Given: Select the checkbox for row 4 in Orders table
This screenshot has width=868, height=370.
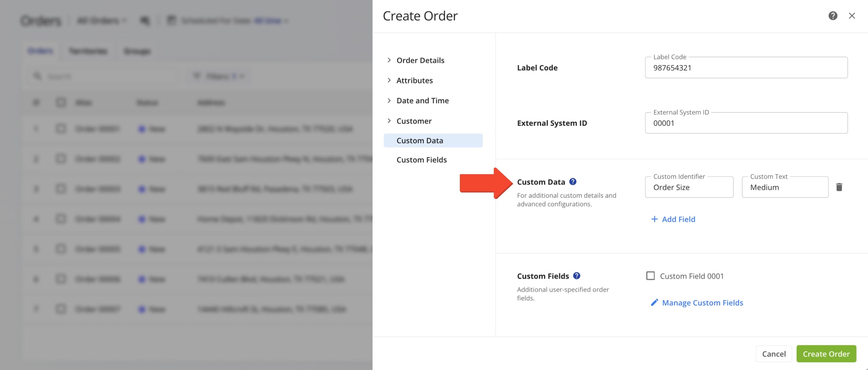Looking at the screenshot, I should click(x=61, y=218).
